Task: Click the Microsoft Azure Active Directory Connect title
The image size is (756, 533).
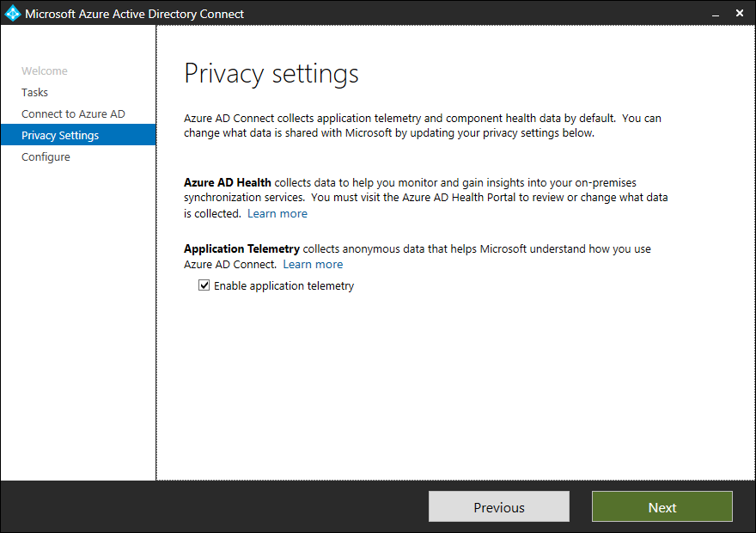Action: (135, 13)
